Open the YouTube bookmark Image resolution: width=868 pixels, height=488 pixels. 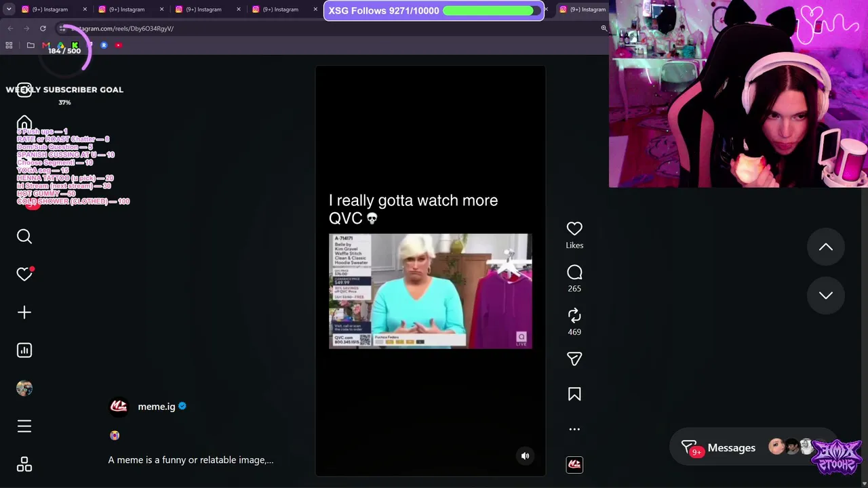(x=119, y=45)
